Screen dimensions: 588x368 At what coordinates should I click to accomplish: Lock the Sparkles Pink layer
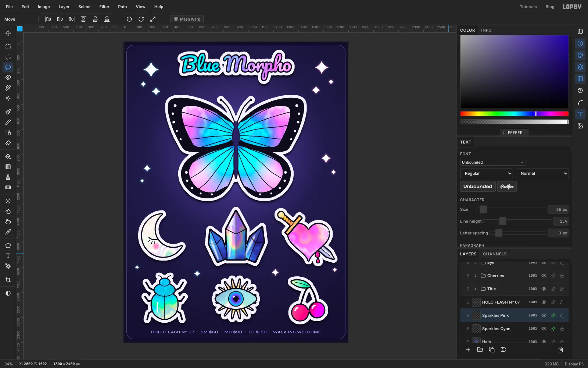pos(562,315)
